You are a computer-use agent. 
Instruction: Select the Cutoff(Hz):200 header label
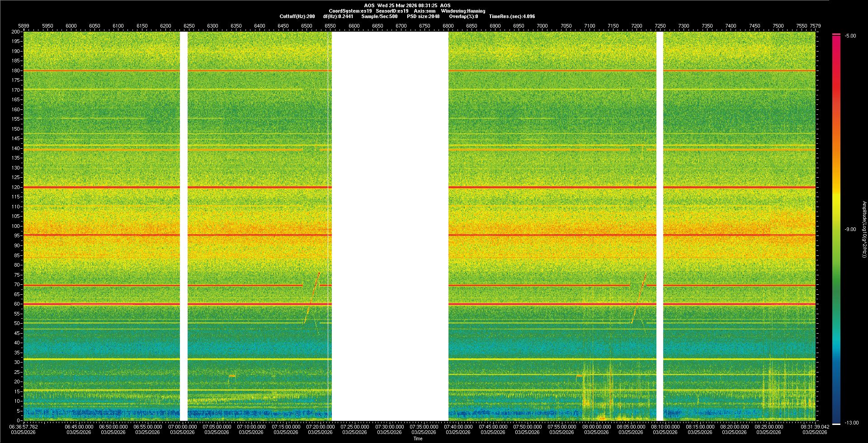297,16
